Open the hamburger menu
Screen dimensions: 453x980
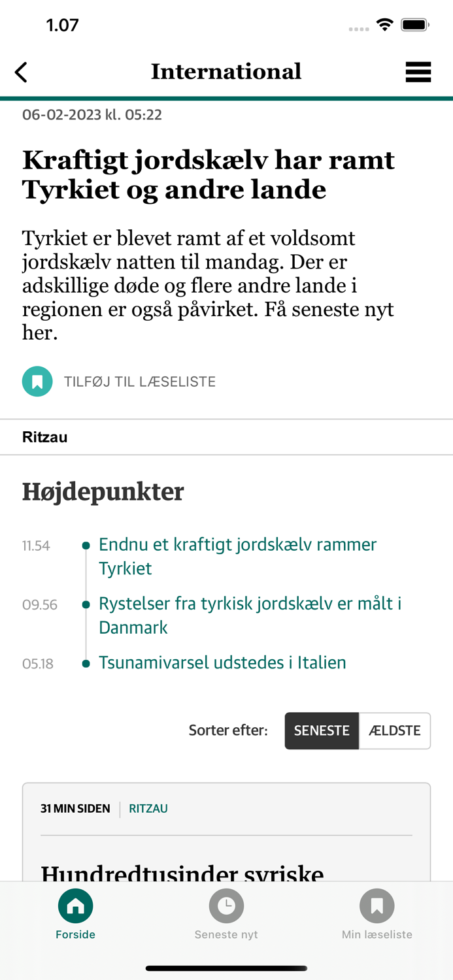[x=418, y=72]
